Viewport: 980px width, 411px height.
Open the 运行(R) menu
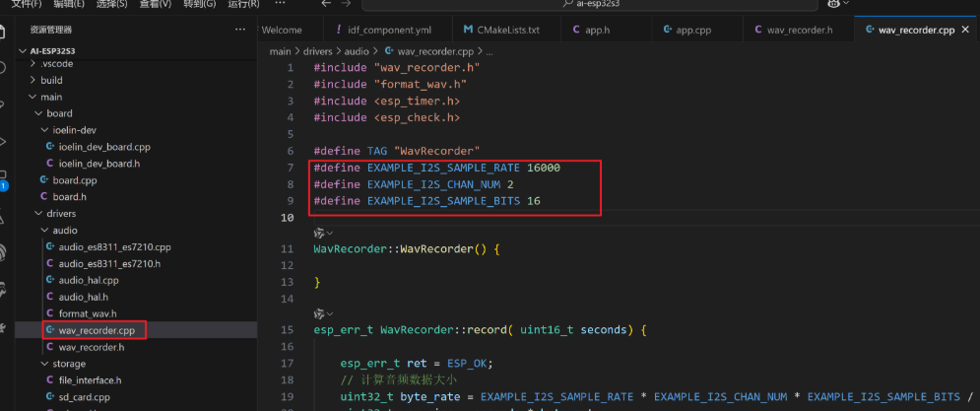243,4
